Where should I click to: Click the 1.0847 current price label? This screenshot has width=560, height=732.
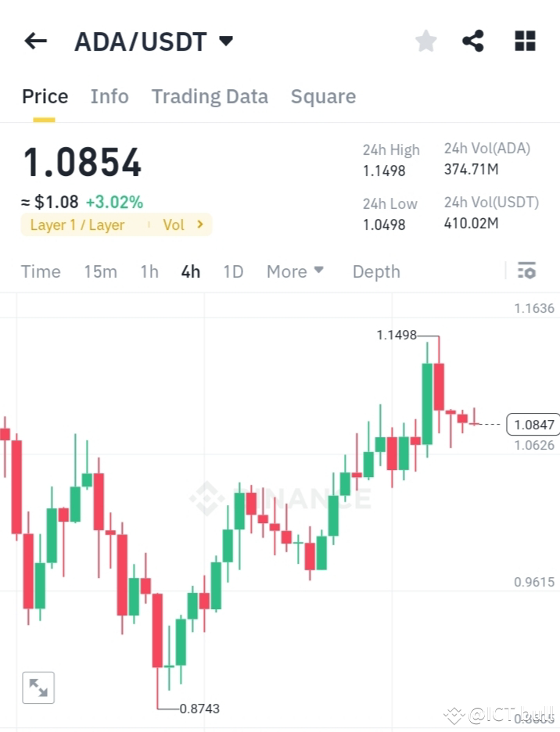[x=533, y=424]
